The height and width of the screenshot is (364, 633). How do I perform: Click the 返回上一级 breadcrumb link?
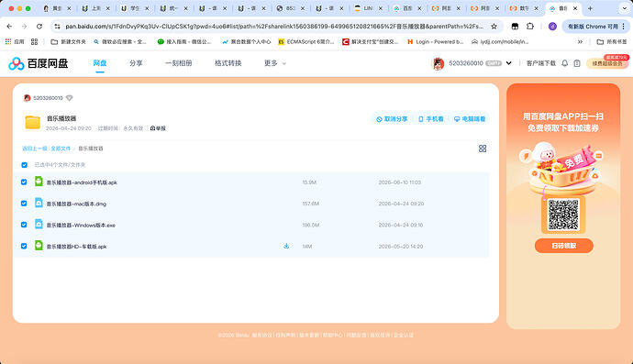(x=34, y=149)
